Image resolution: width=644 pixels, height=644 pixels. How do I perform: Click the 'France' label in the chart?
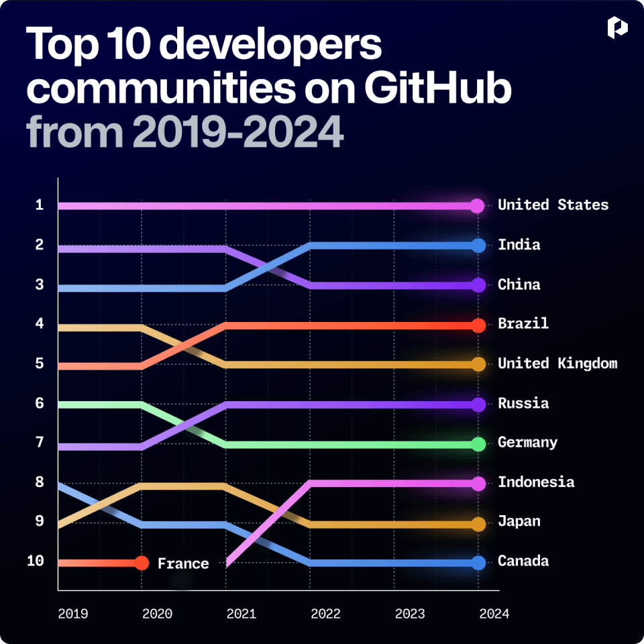183,563
